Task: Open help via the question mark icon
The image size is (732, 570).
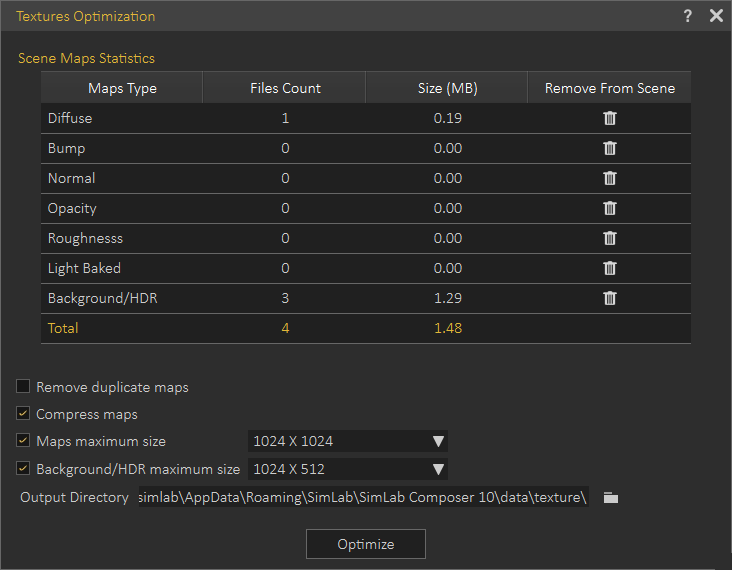Action: click(x=688, y=16)
